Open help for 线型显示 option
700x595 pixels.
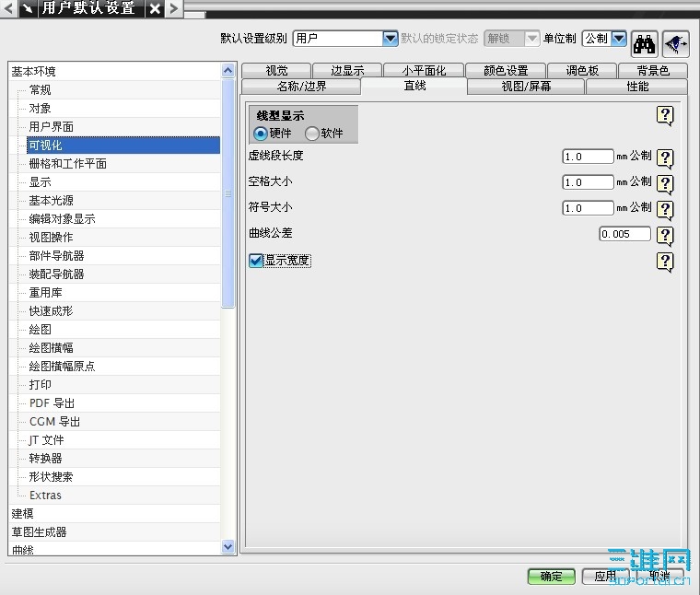point(665,116)
